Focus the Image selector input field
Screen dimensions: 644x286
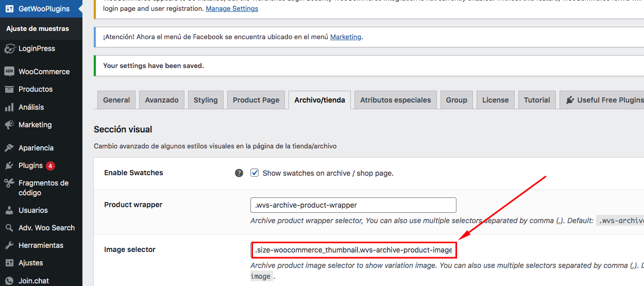[x=353, y=250]
